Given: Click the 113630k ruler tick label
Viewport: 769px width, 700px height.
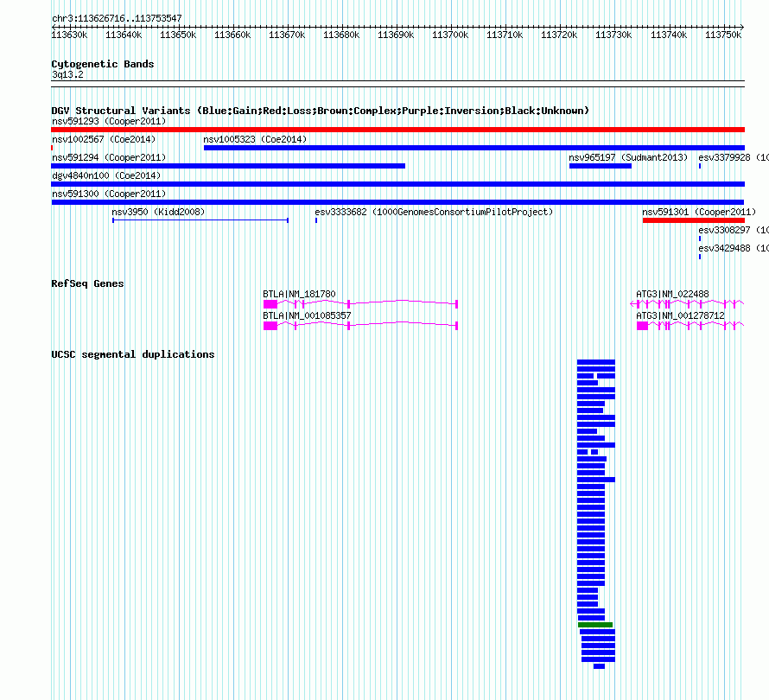Looking at the screenshot, I should tap(69, 35).
